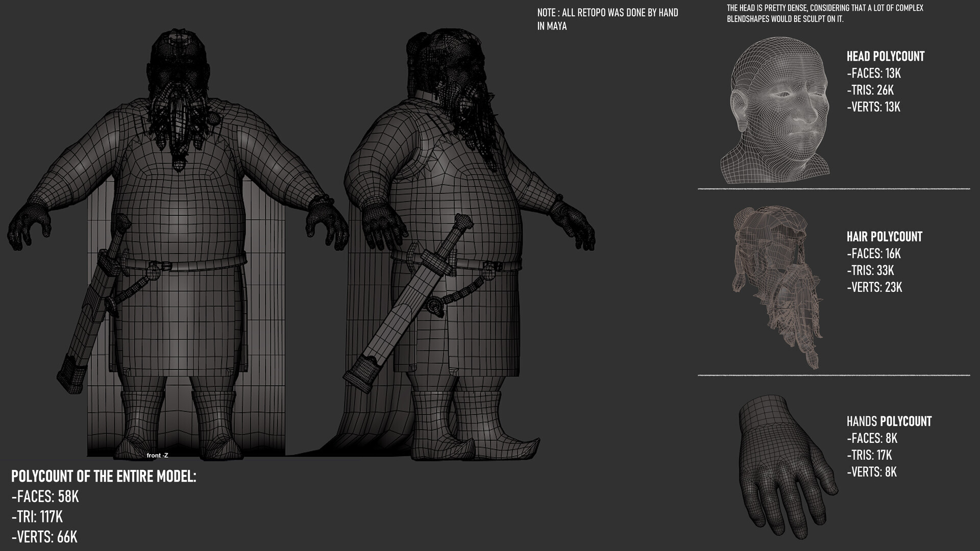980x551 pixels.
Task: Click the 'front -Z' viewport label
Action: coord(157,455)
